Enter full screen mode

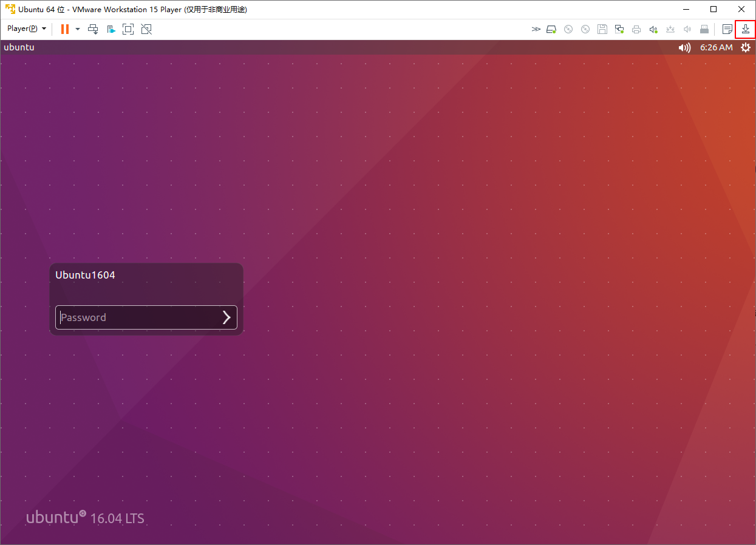128,29
